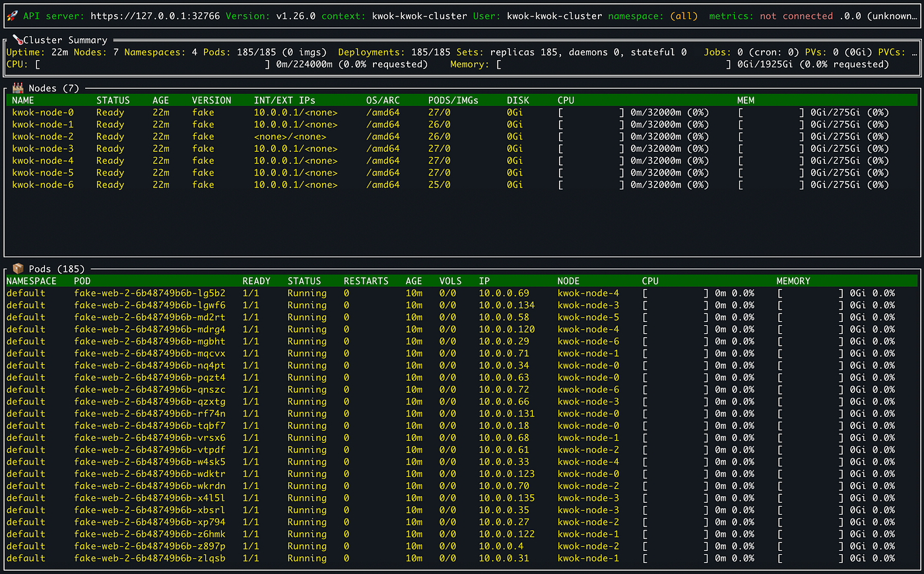Image resolution: width=924 pixels, height=574 pixels.
Task: Click pod IP 10.0.0.135
Action: click(507, 498)
